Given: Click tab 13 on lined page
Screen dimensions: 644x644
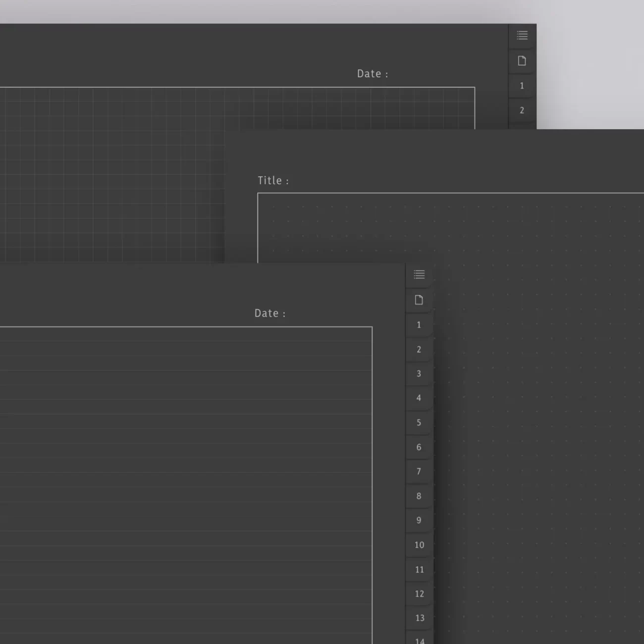Looking at the screenshot, I should click(419, 618).
